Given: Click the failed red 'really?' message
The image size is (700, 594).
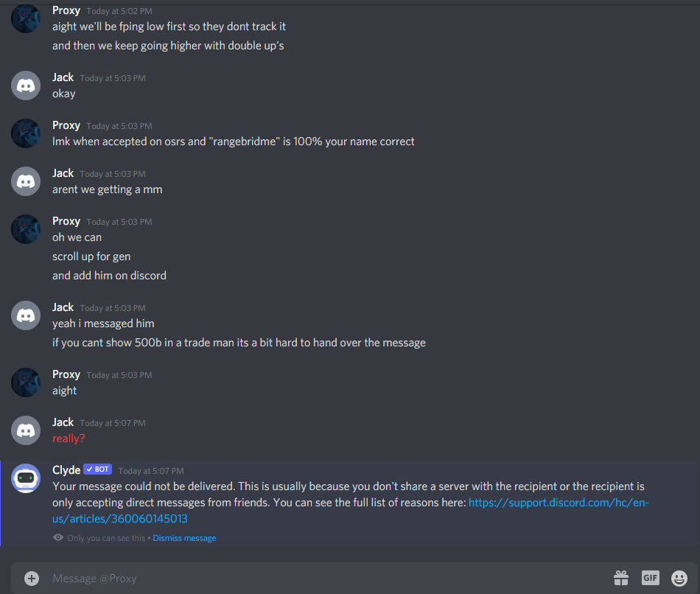Looking at the screenshot, I should tap(69, 438).
